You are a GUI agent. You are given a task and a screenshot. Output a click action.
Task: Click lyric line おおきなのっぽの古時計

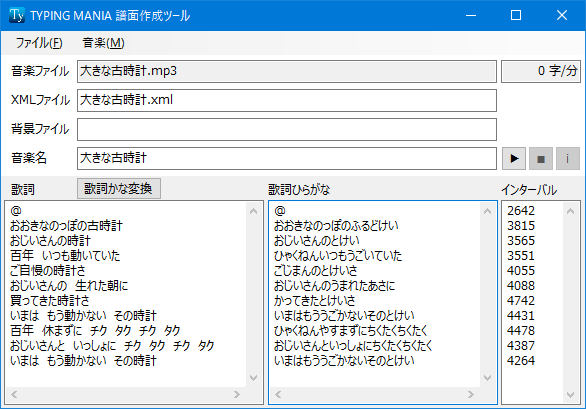(66, 226)
